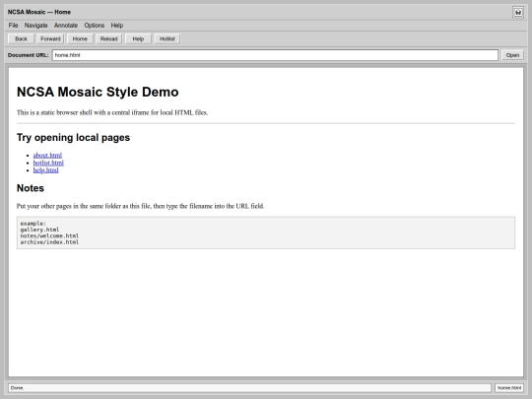Click the 'Document URL:' label
Image resolution: width=532 pixels, height=399 pixels.
point(29,55)
